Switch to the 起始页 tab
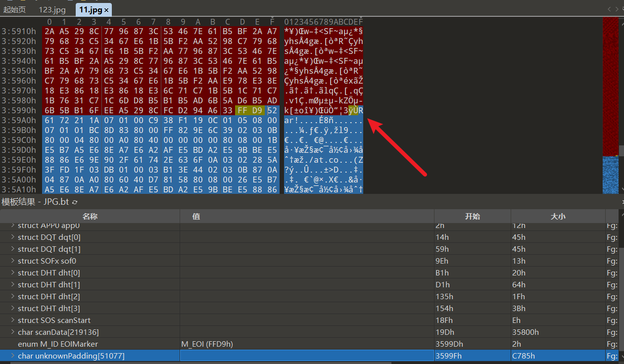 tap(14, 9)
